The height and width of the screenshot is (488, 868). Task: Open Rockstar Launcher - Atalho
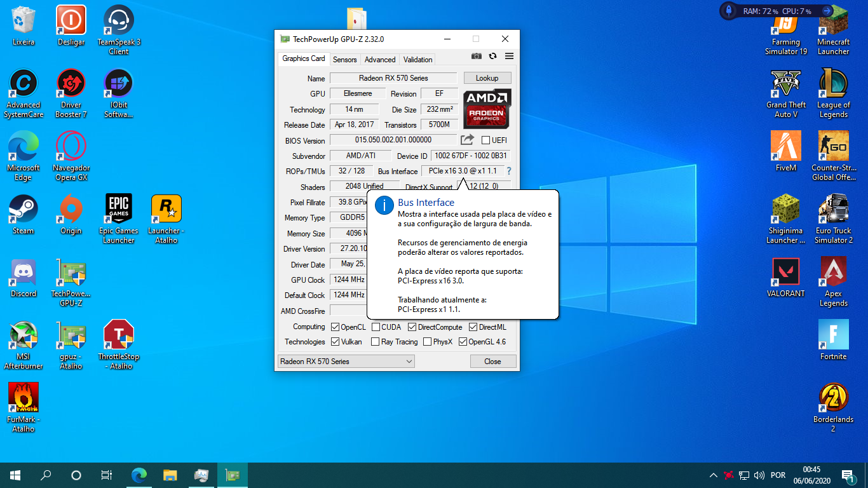[x=166, y=219]
